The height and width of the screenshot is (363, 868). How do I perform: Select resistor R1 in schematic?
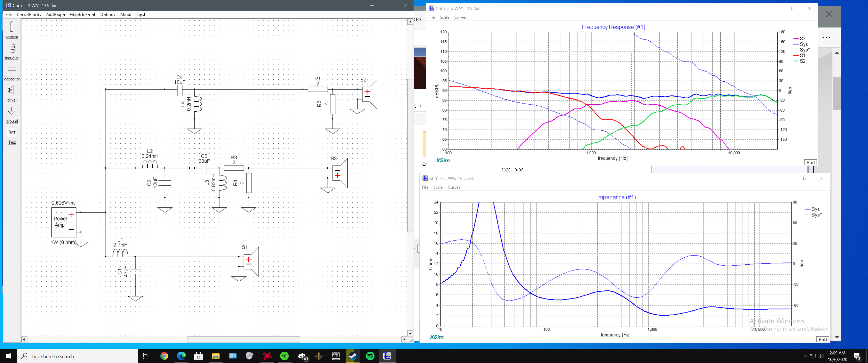[318, 89]
